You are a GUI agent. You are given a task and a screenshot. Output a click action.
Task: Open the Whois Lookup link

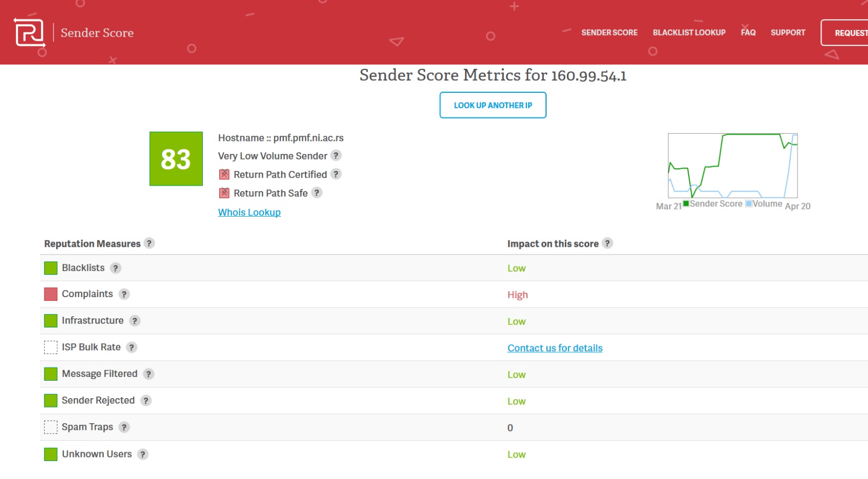[249, 212]
